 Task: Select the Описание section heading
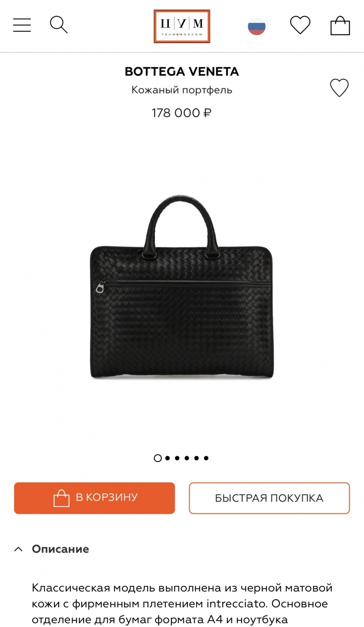click(60, 549)
